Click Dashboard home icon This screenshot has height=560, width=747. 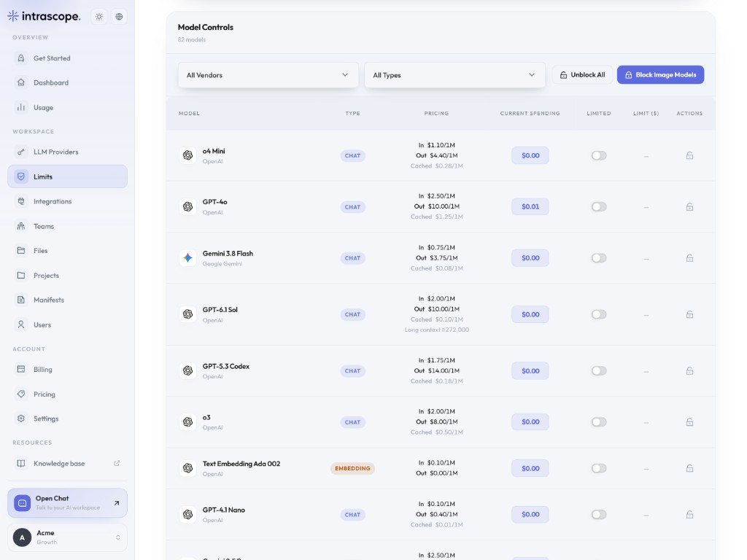pyautogui.click(x=21, y=82)
